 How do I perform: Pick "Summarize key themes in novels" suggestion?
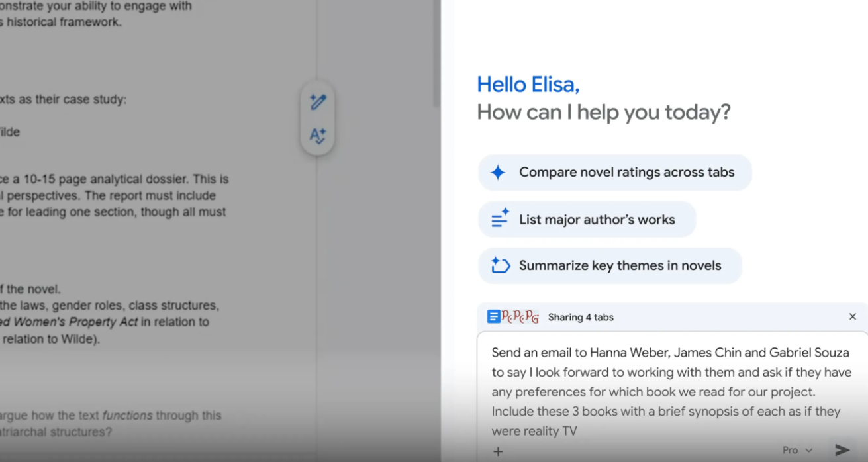click(620, 266)
